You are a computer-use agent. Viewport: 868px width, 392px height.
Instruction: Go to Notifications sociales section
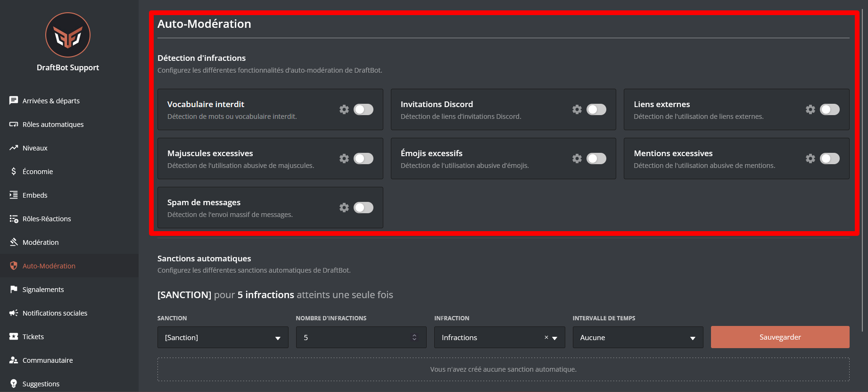tap(69, 313)
